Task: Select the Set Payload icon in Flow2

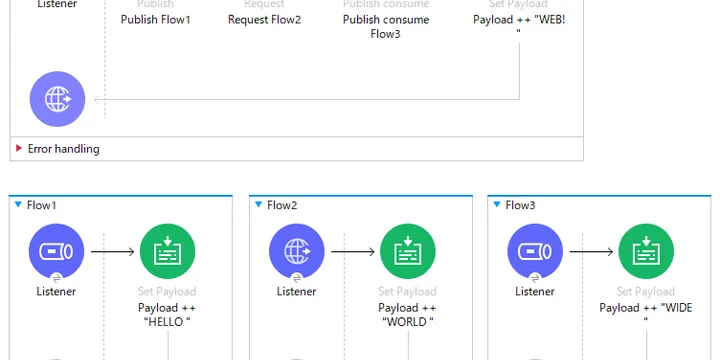Action: pyautogui.click(x=408, y=251)
